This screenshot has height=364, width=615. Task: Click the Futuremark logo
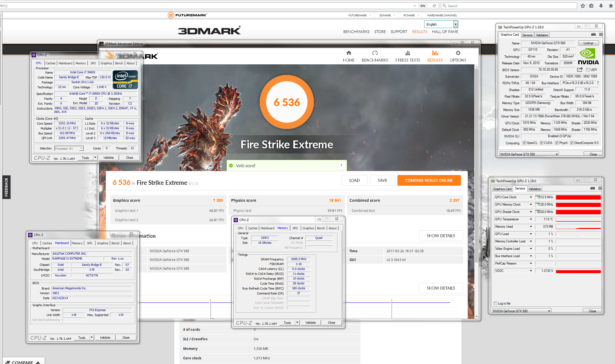[x=187, y=15]
